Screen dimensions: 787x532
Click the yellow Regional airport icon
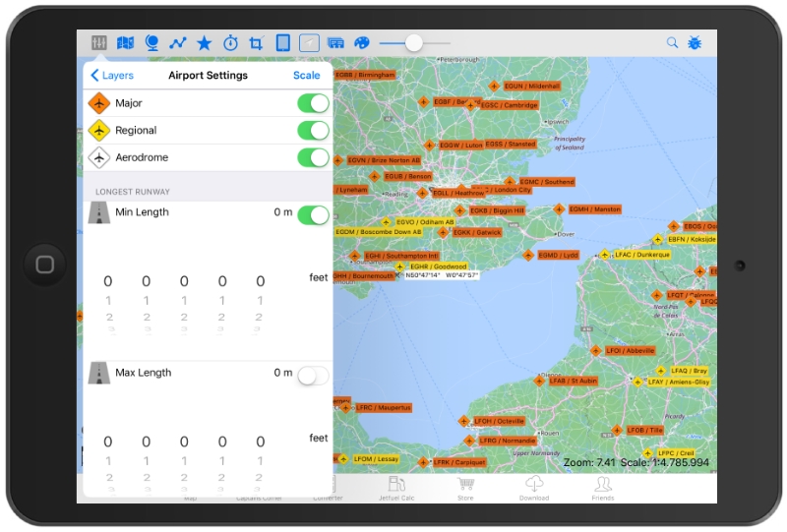(99, 131)
